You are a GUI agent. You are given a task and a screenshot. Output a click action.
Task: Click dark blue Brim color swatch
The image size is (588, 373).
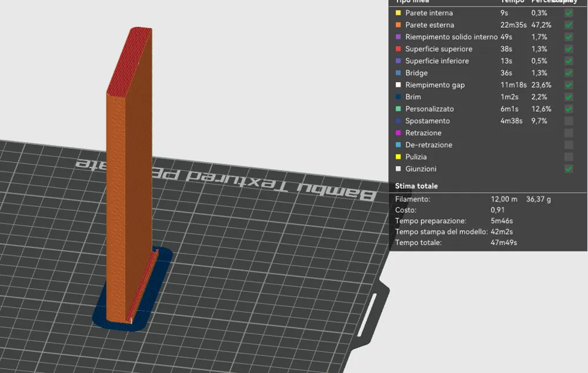(398, 96)
